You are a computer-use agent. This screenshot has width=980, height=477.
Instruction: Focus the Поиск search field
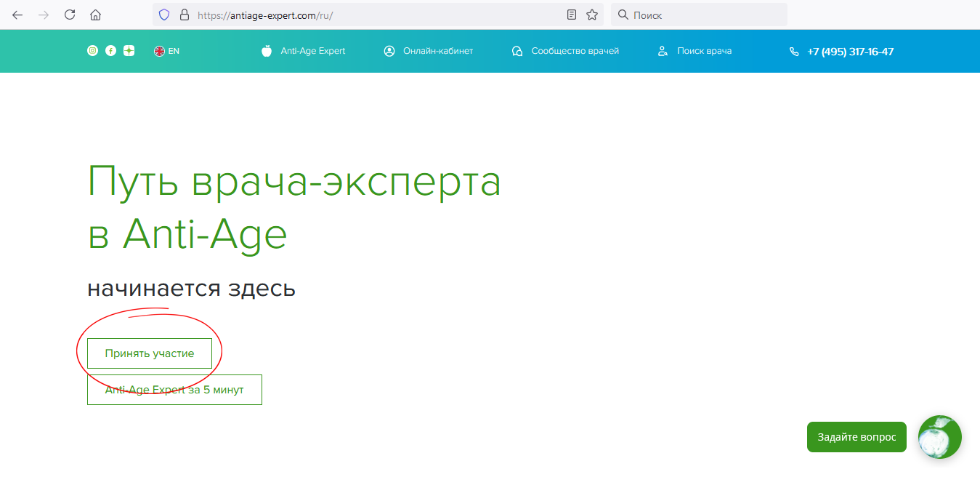[x=699, y=15]
